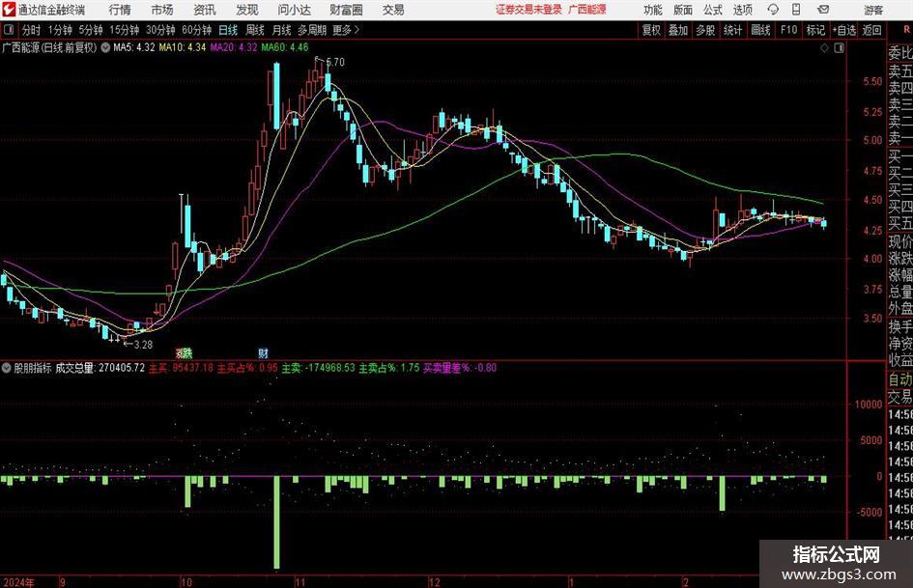Image resolution: width=913 pixels, height=588 pixels.
Task: Click the 通达信 red logo icon
Action: 9,10
